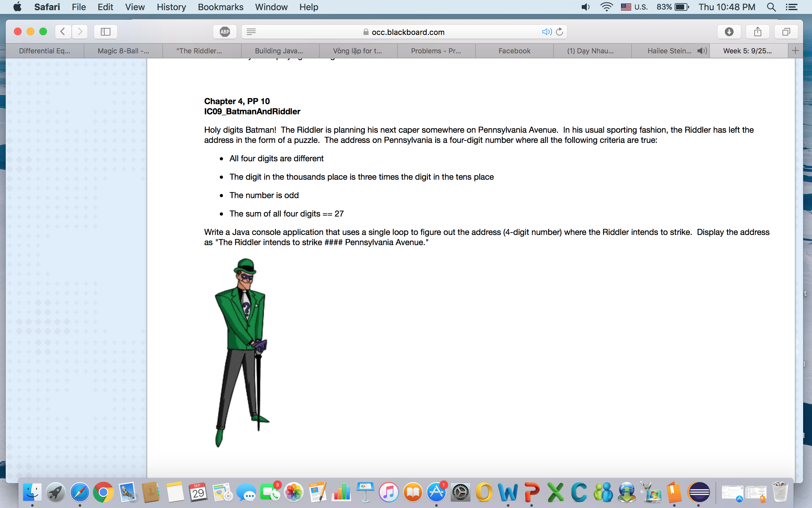Screen dimensions: 812x508
Task: Mute the Hailee Stein tab speaker icon
Action: pos(702,51)
